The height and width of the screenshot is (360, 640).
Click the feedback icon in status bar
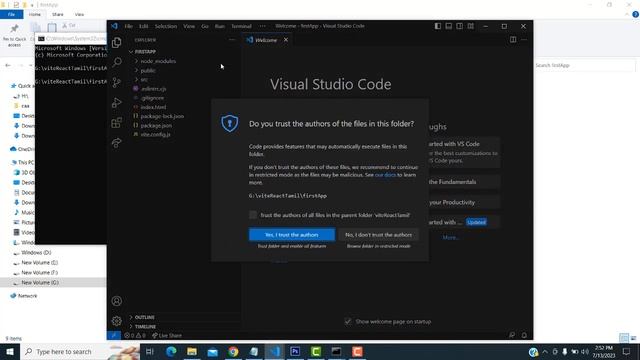point(512,336)
